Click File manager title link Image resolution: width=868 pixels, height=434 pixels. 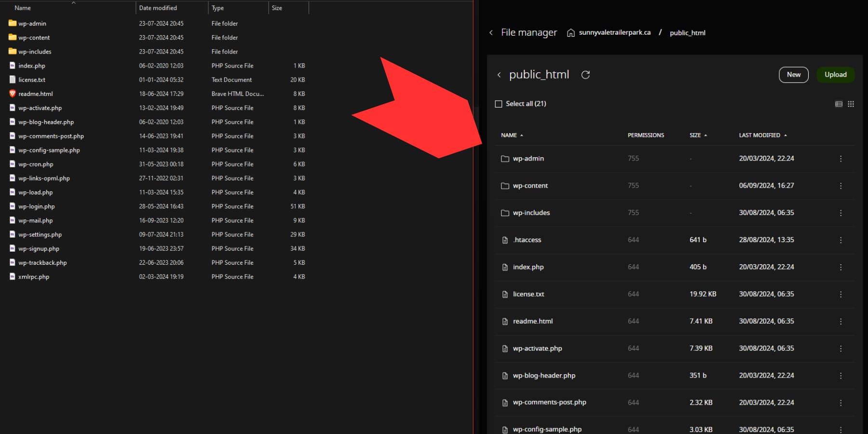point(529,33)
